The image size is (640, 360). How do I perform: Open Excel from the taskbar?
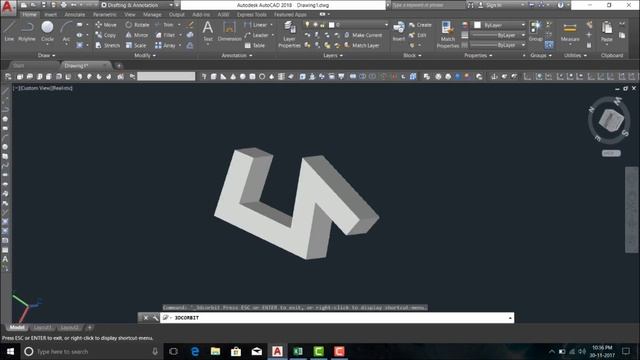pos(298,351)
